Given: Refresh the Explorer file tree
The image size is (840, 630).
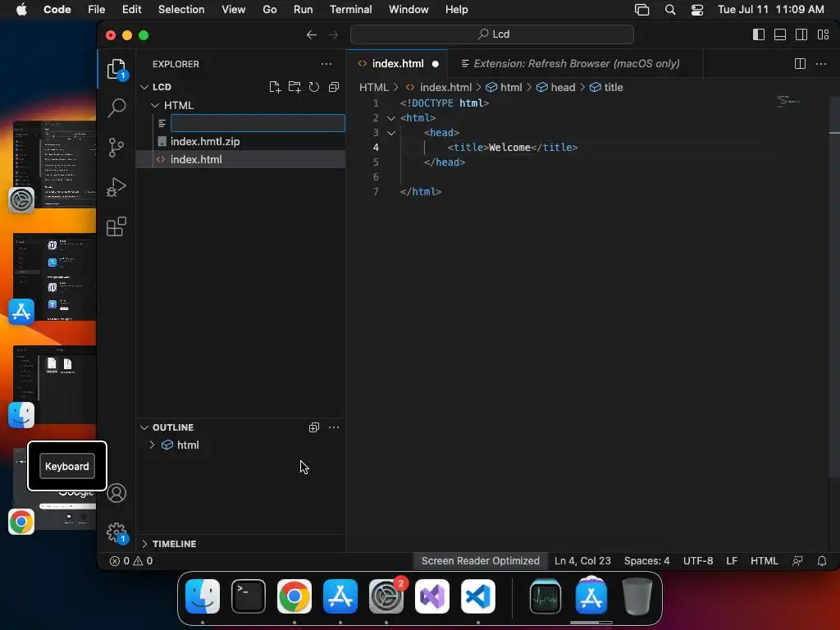Looking at the screenshot, I should [314, 87].
